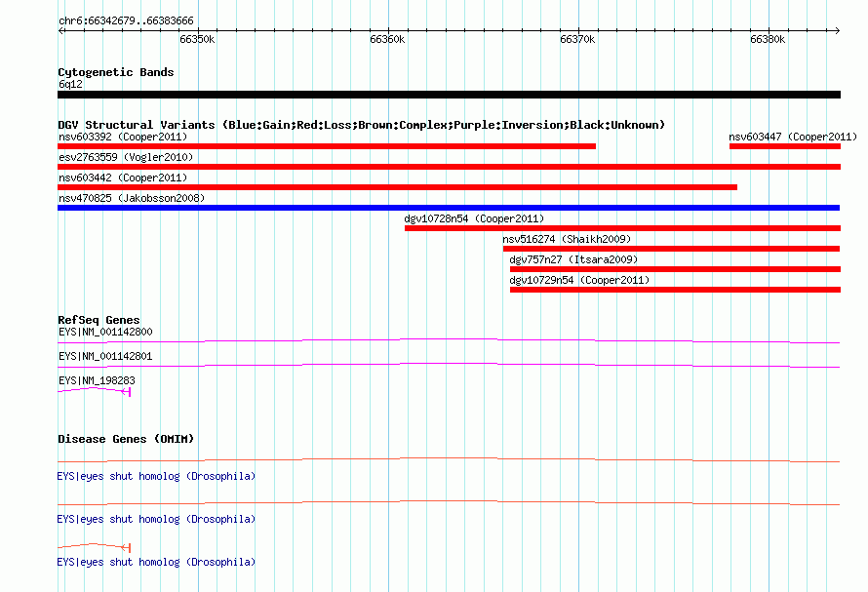Click the 66360k ruler tick label

click(387, 39)
